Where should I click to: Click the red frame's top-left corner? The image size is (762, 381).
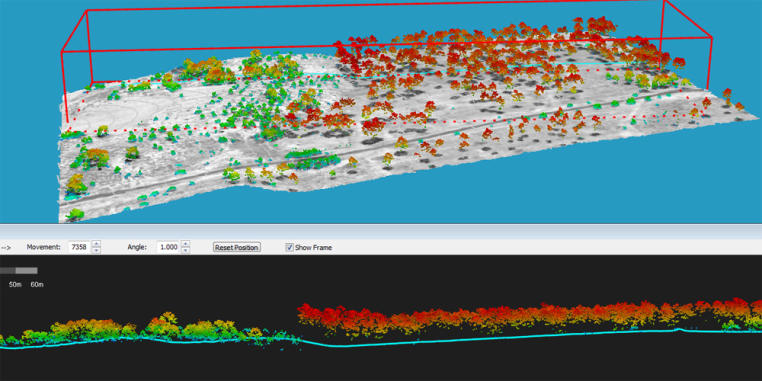tap(87, 11)
